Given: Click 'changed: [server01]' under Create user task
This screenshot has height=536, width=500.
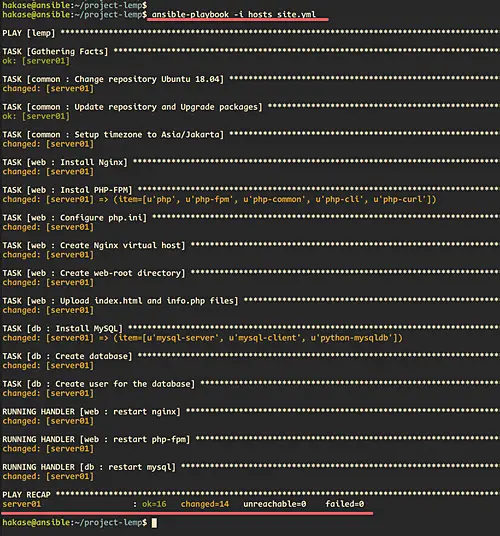Looking at the screenshot, I should pos(48,393).
